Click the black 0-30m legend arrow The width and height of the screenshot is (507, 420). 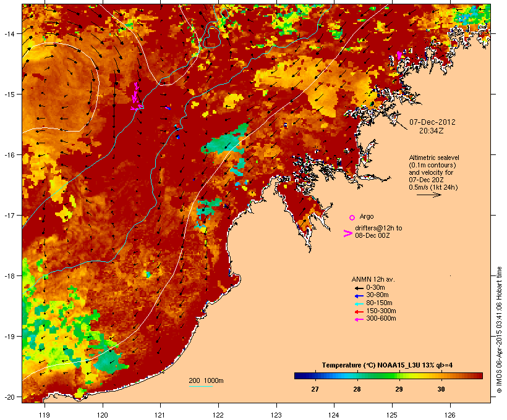coord(359,288)
